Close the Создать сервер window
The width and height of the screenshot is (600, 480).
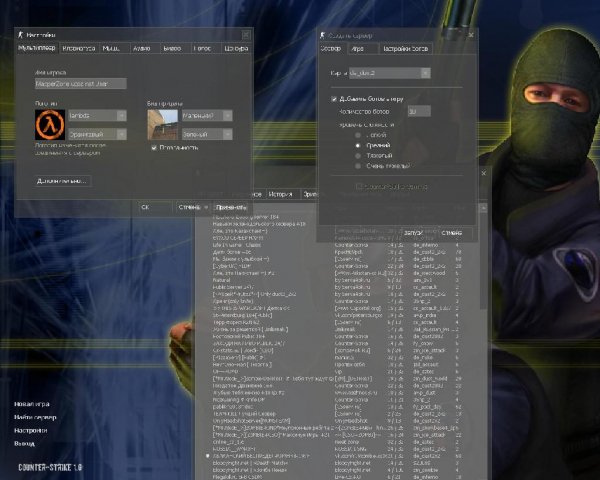coord(470,34)
